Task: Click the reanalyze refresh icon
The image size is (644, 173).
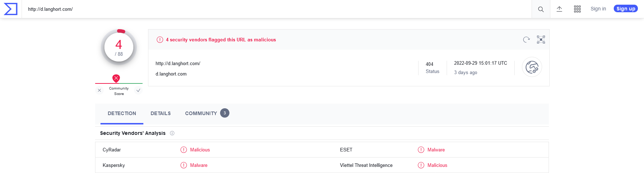Action: pyautogui.click(x=527, y=40)
